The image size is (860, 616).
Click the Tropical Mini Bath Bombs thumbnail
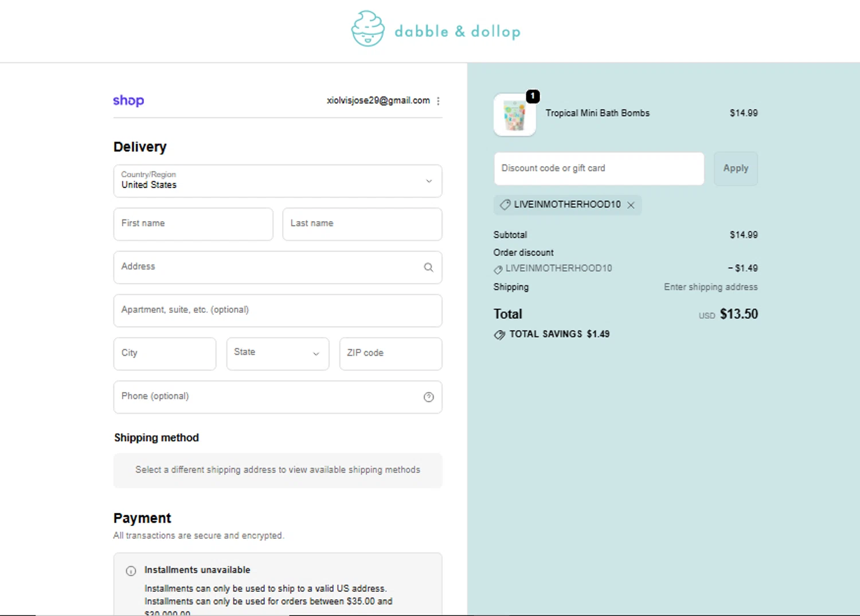pos(515,115)
